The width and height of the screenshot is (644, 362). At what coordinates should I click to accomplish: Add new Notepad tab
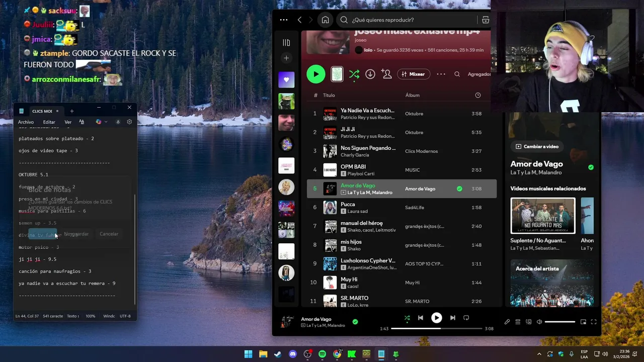click(71, 111)
